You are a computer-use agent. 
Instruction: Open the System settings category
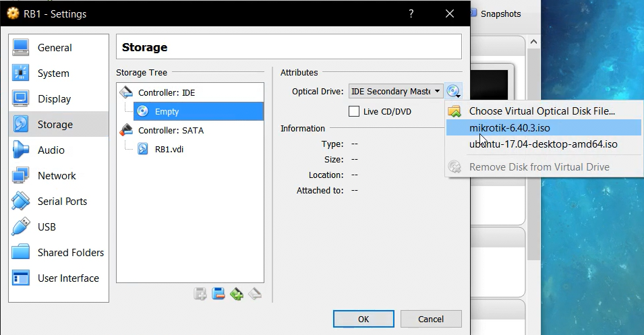tap(59, 73)
